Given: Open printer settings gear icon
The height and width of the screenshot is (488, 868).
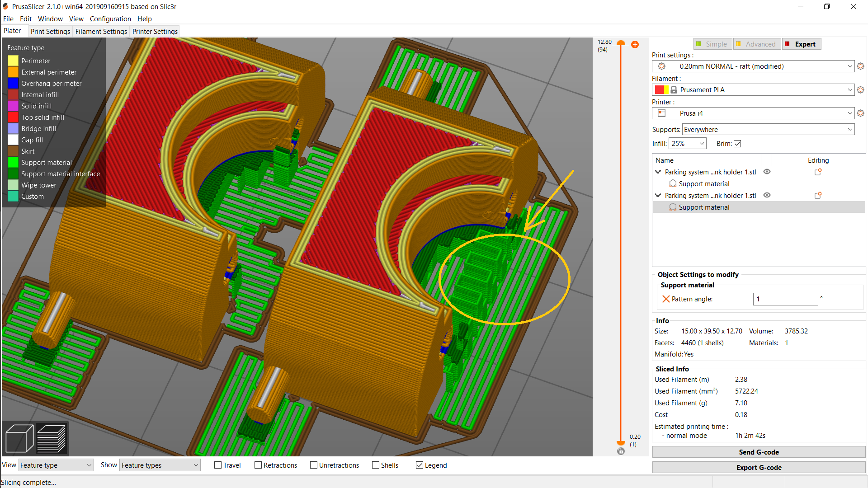Looking at the screenshot, I should coord(860,113).
